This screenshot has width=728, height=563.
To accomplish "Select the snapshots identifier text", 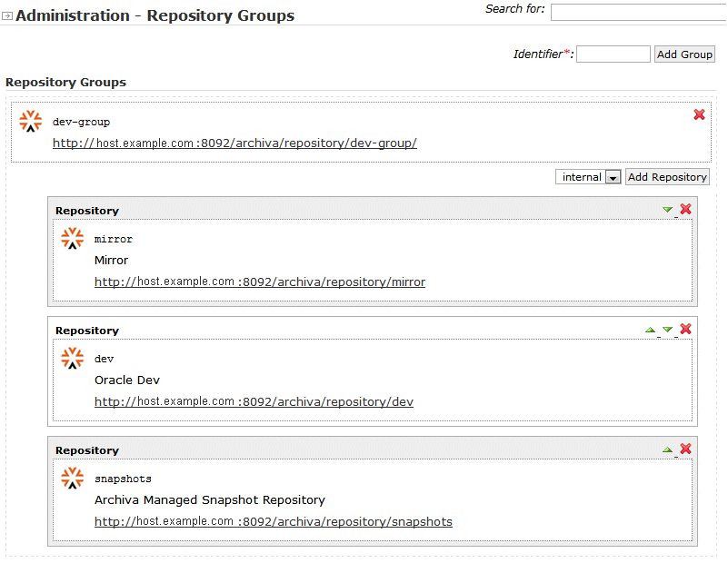I will click(123, 479).
